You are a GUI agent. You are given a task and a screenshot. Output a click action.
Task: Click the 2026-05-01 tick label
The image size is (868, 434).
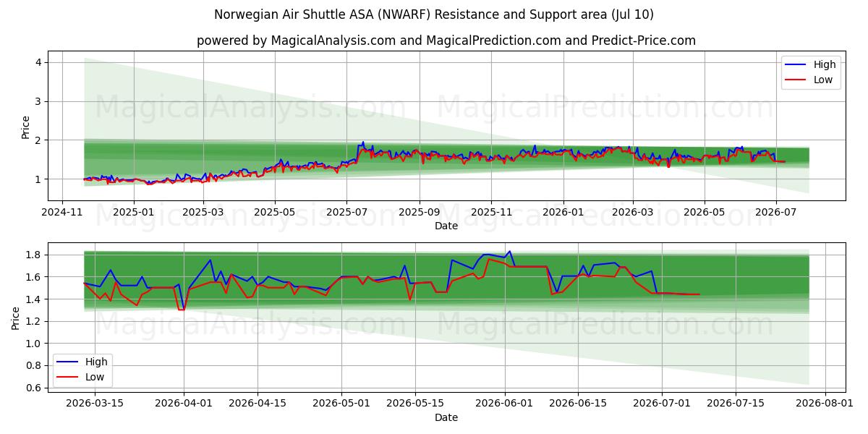click(x=341, y=404)
